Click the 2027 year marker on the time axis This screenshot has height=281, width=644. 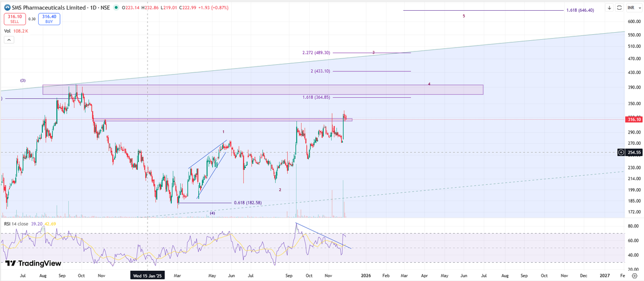(x=604, y=275)
